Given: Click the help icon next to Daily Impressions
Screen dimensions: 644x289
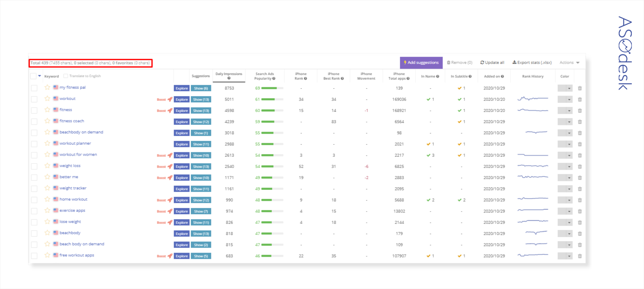Looking at the screenshot, I should tap(229, 78).
